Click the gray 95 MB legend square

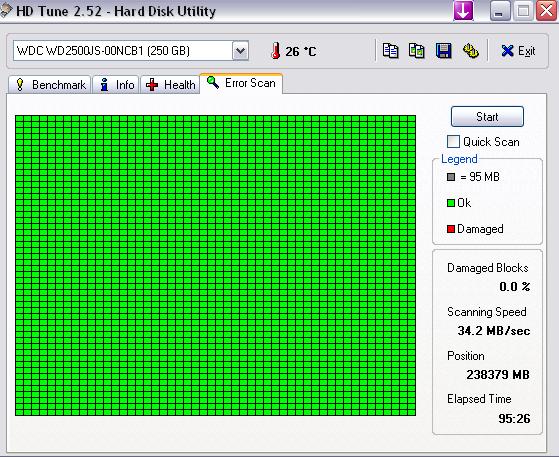pyautogui.click(x=451, y=177)
